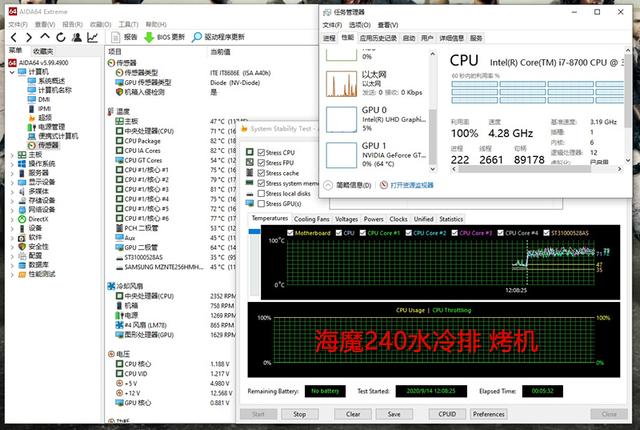Open the Task Manager 选项(O) menu
640x430 pixels.
pyautogui.click(x=359, y=25)
